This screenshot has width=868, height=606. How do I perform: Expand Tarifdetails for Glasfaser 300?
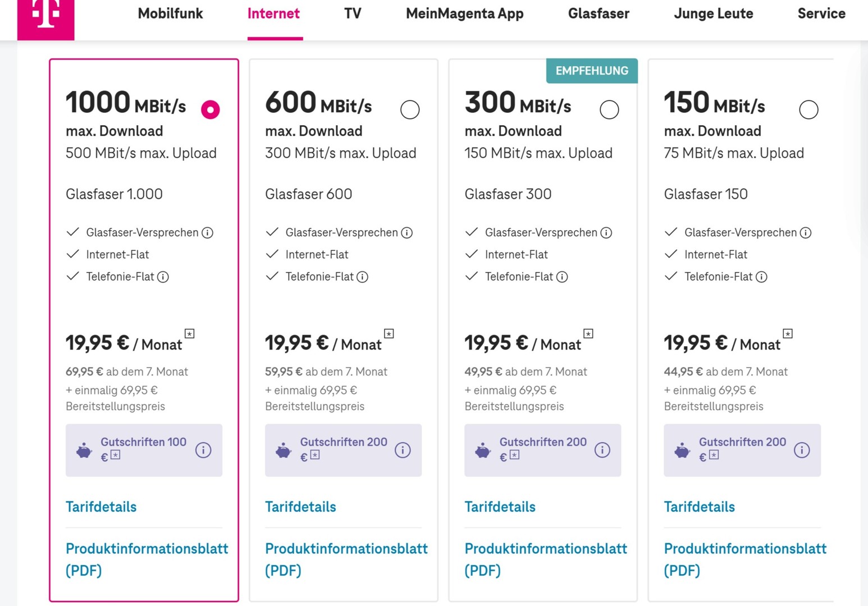(x=500, y=507)
